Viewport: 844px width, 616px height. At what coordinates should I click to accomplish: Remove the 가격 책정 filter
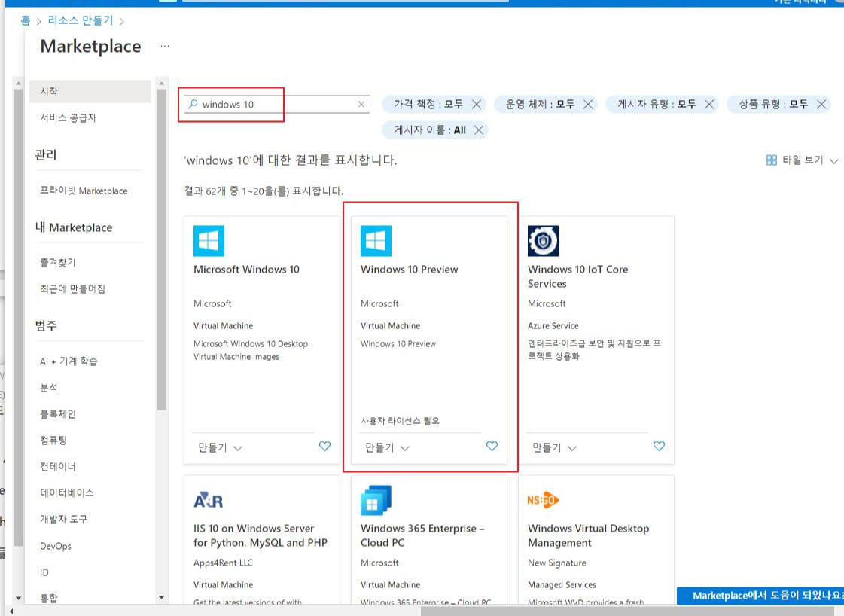[x=477, y=105]
